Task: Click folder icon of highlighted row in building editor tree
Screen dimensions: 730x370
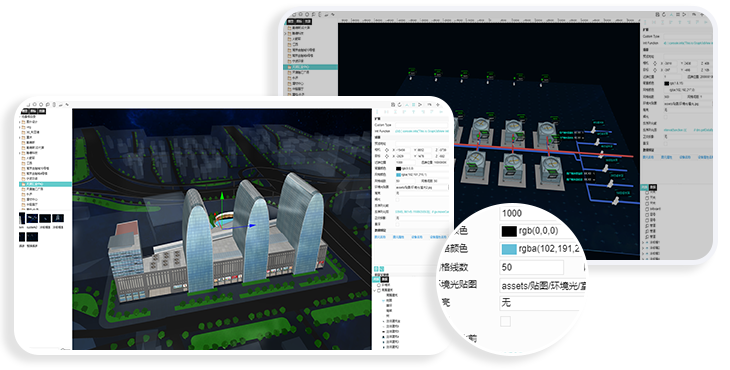Action: tap(24, 184)
